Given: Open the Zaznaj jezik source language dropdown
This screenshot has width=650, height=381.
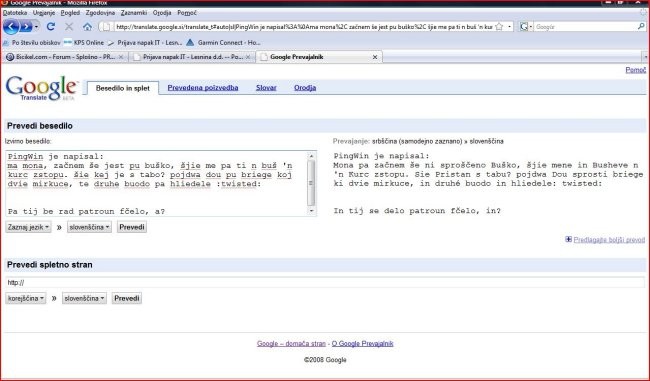Looking at the screenshot, I should (28, 227).
